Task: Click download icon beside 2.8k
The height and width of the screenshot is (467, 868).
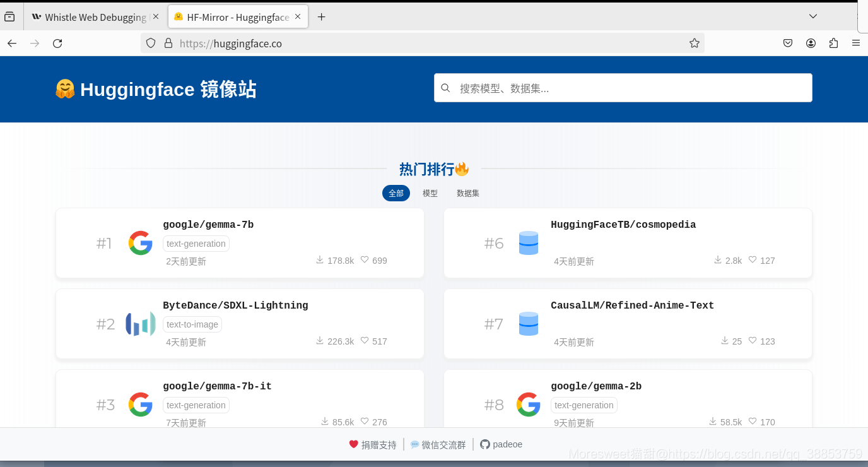Action: pyautogui.click(x=718, y=260)
